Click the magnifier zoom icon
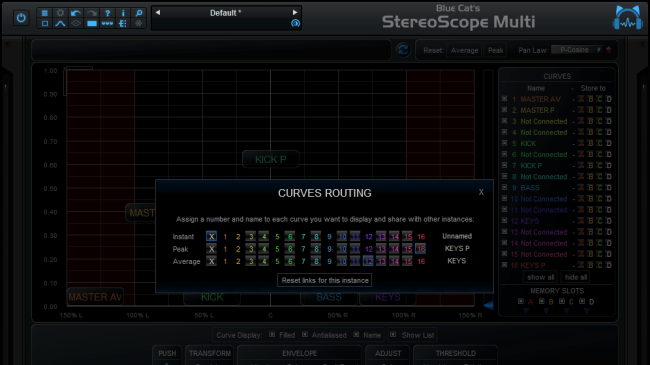The width and height of the screenshot is (650, 365). (x=139, y=13)
